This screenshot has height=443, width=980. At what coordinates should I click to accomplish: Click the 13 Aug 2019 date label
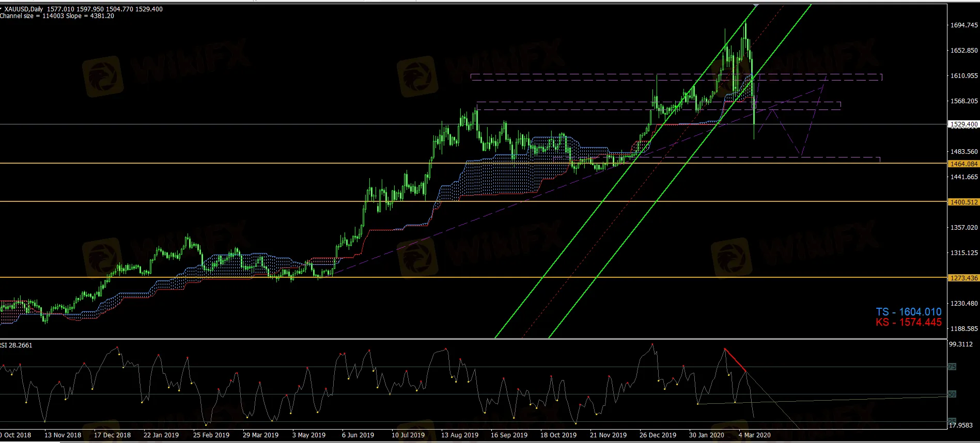(x=460, y=435)
